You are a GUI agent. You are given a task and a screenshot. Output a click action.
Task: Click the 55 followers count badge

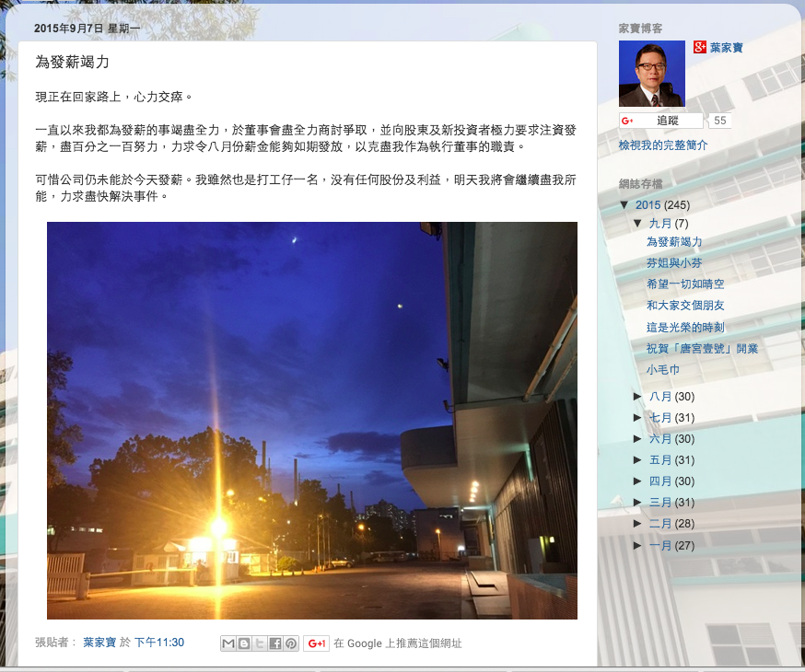(718, 121)
